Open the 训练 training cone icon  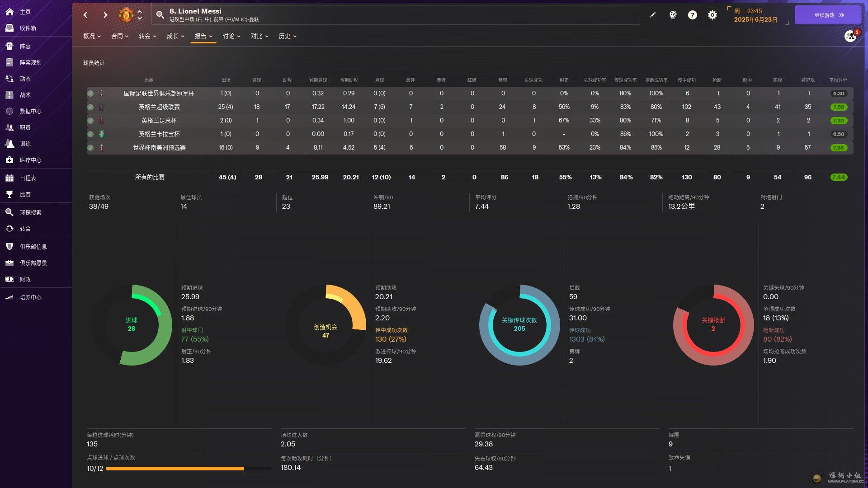9,144
